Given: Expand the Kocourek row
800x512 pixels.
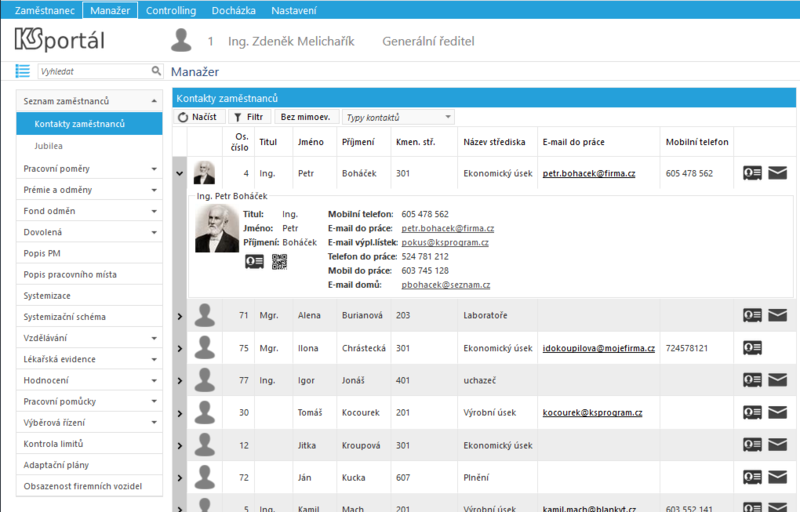Looking at the screenshot, I should coord(180,413).
